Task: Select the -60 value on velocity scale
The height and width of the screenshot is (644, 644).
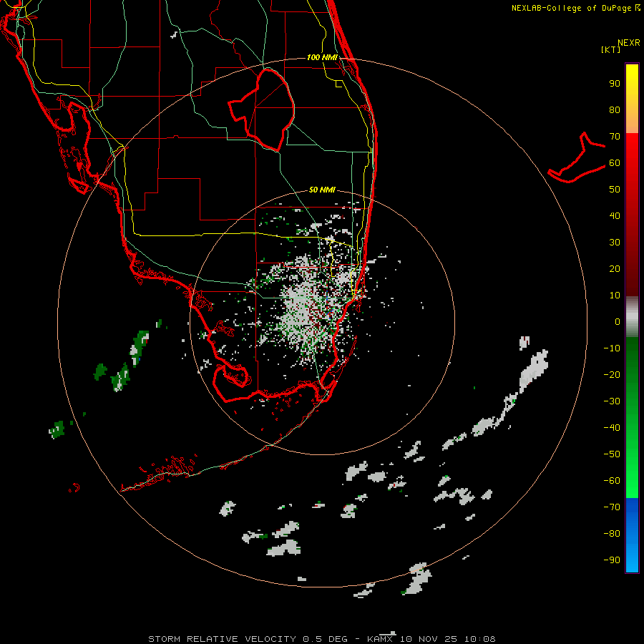Action: (x=612, y=481)
